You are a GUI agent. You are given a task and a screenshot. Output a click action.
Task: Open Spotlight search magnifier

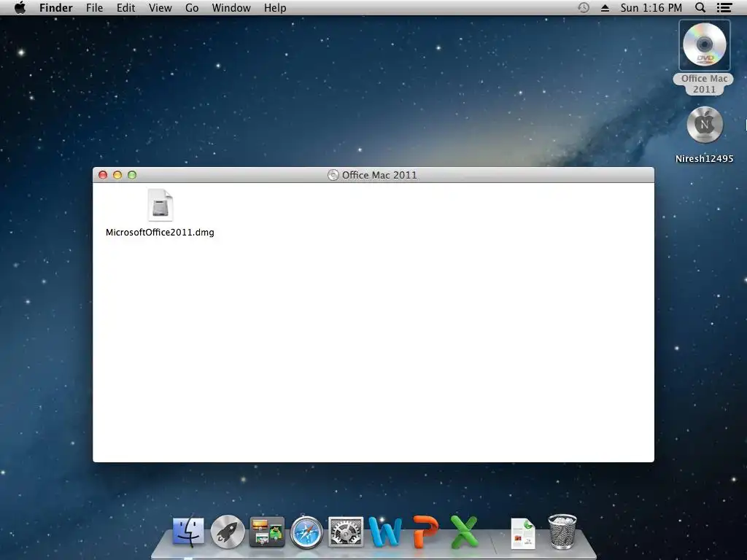tap(700, 7)
